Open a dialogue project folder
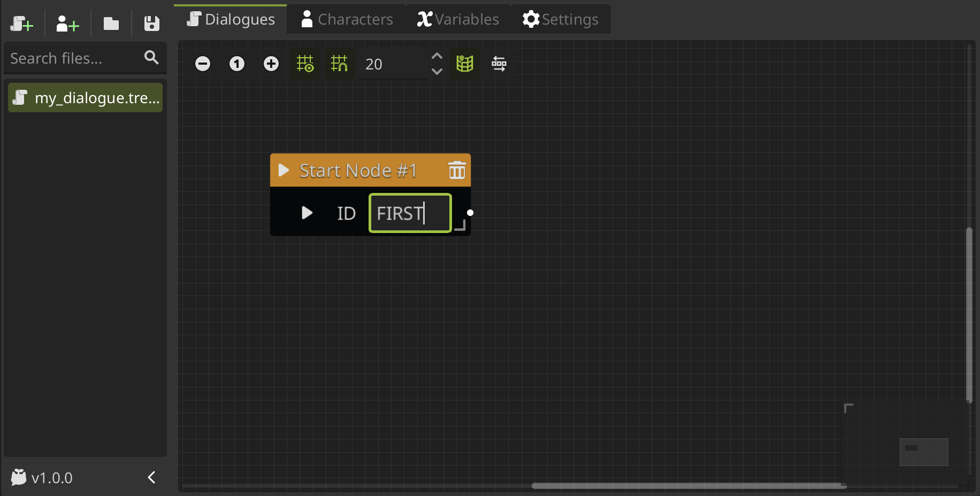Image resolution: width=980 pixels, height=496 pixels. coord(111,24)
